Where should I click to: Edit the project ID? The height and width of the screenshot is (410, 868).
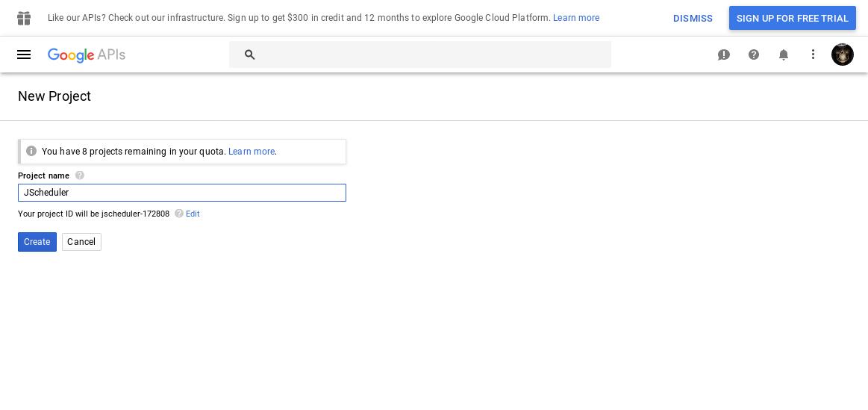(x=193, y=214)
